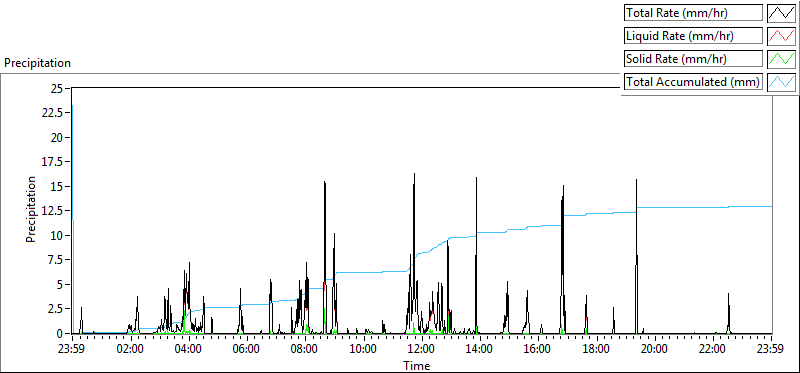Click the 16:00 time label
Viewport: 800px width, 373px height.
click(537, 350)
